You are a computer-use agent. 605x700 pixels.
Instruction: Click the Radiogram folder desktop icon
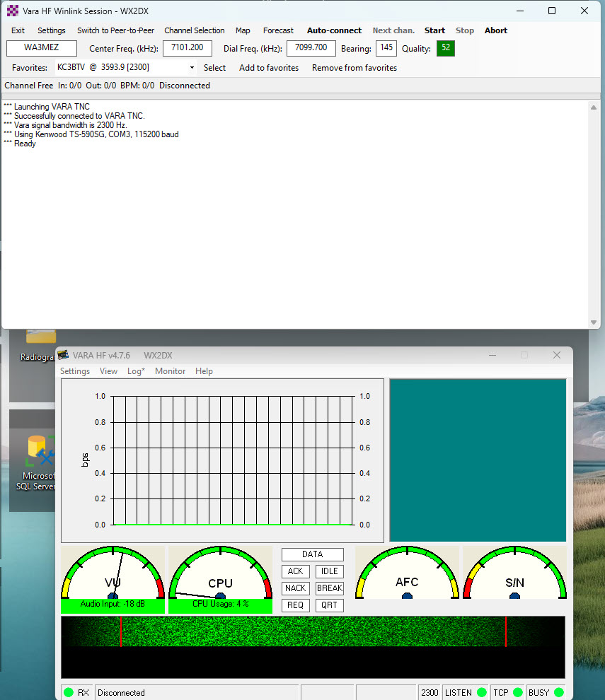40,344
